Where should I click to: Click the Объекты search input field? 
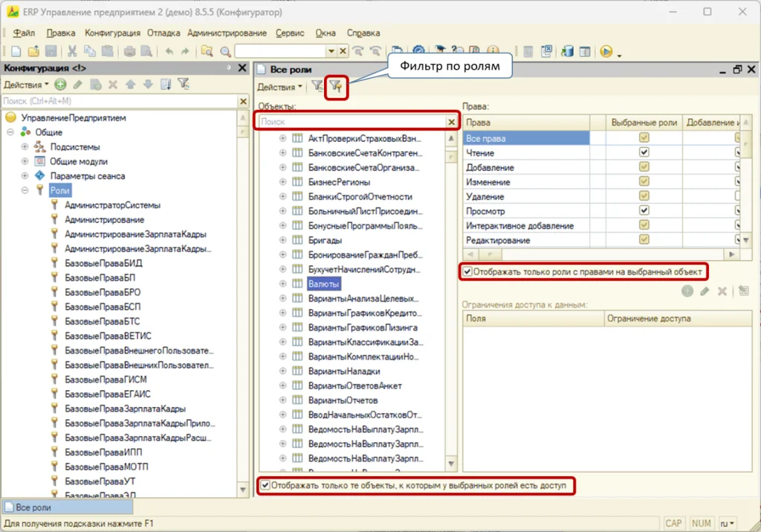click(352, 121)
